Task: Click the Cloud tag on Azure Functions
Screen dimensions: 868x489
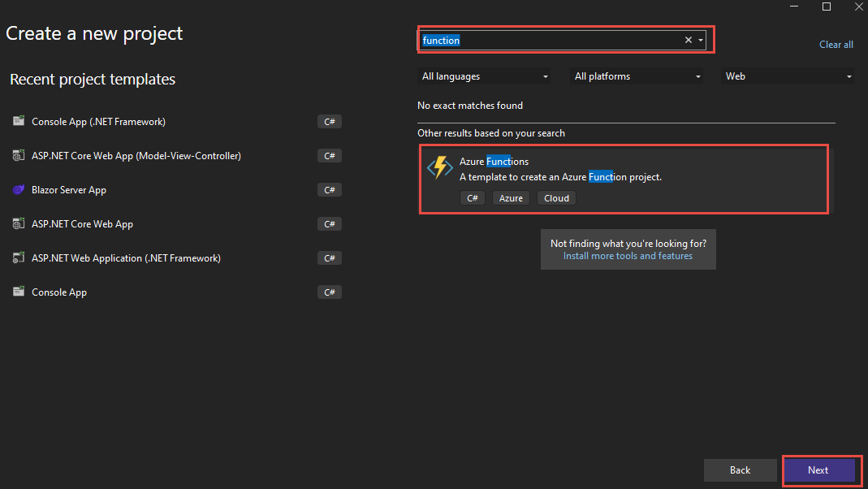Action: coord(556,197)
